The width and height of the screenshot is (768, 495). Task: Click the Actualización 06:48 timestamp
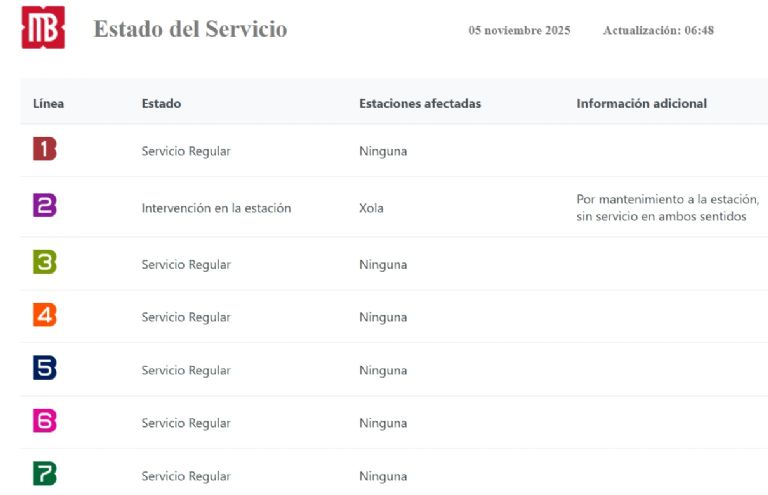click(658, 31)
